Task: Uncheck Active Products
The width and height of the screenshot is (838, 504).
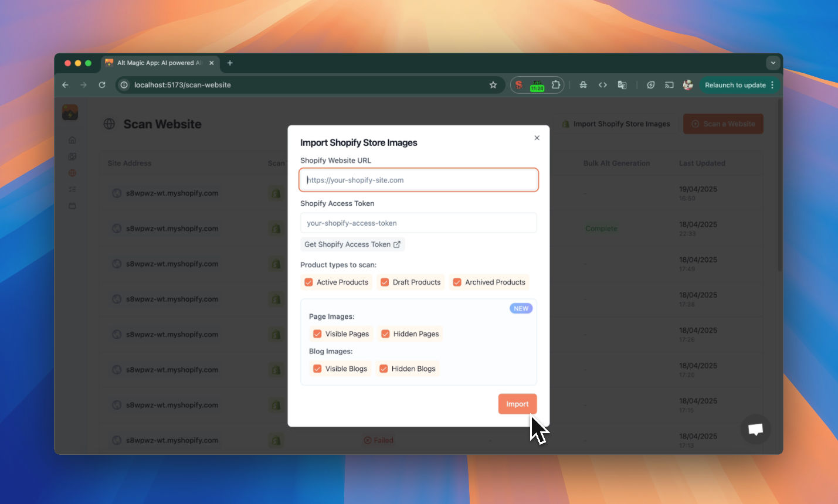Action: click(308, 282)
